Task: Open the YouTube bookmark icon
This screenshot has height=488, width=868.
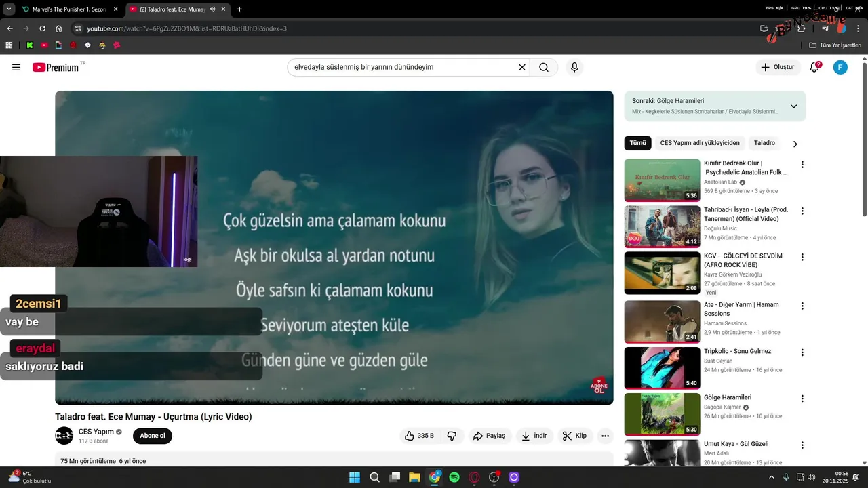Action: [x=44, y=45]
